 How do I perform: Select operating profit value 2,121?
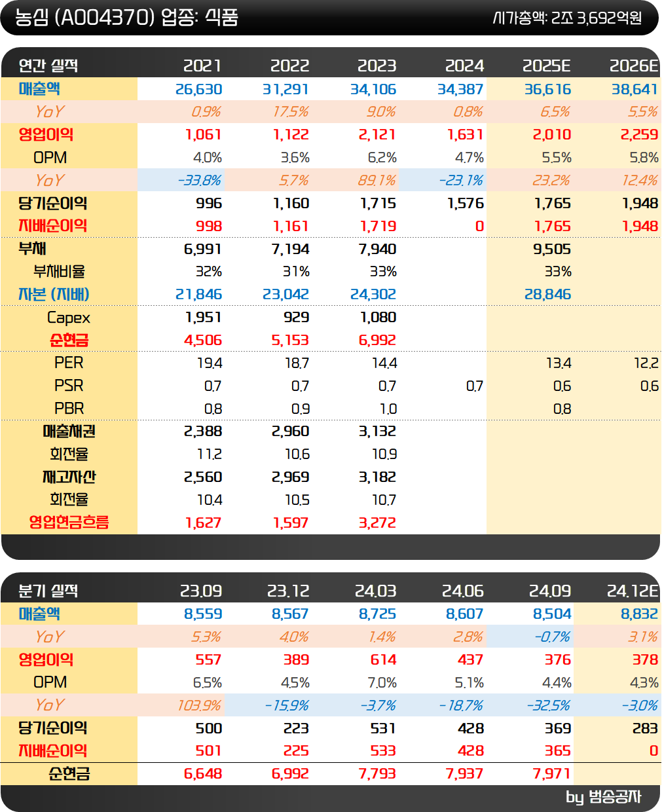point(377,135)
